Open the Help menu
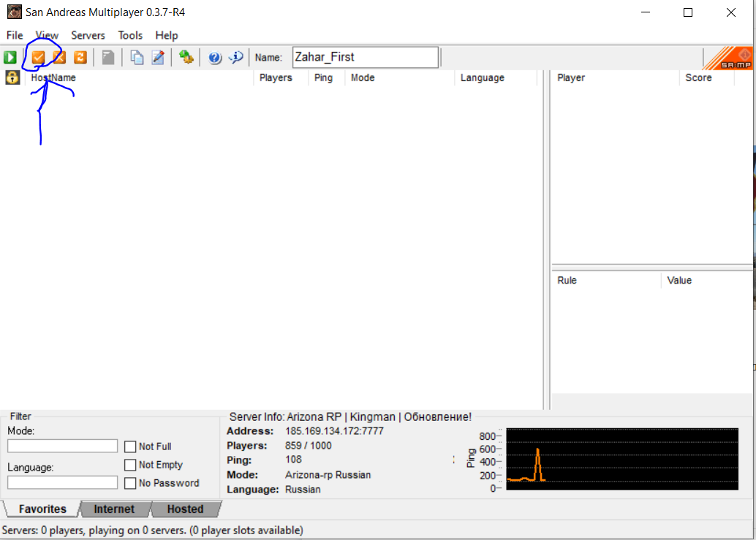The height and width of the screenshot is (540, 756). [167, 35]
